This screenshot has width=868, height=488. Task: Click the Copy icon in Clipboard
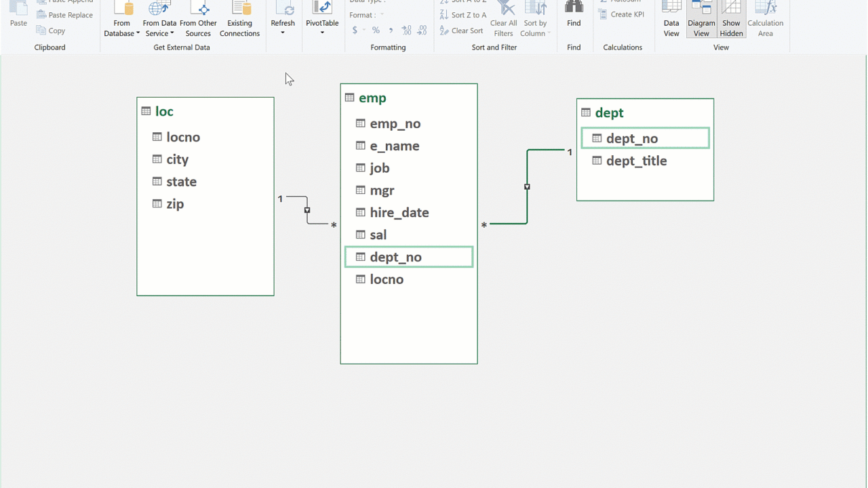click(x=41, y=30)
